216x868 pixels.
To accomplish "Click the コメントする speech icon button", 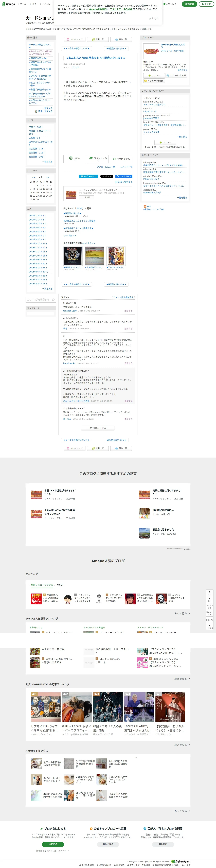I will (98, 159).
